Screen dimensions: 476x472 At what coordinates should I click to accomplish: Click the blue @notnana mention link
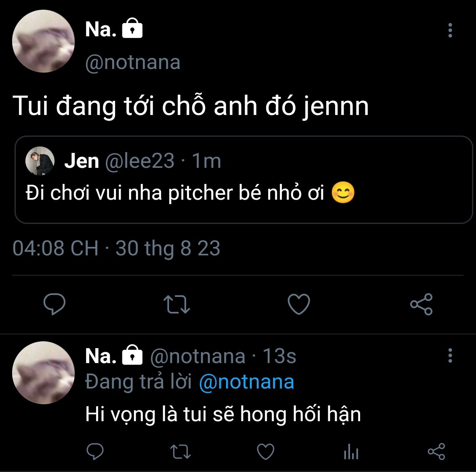click(246, 382)
